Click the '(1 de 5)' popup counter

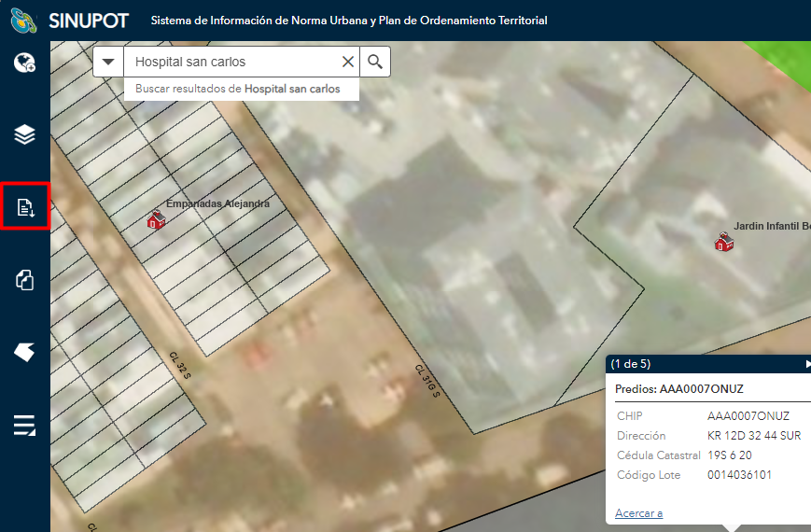coord(630,364)
